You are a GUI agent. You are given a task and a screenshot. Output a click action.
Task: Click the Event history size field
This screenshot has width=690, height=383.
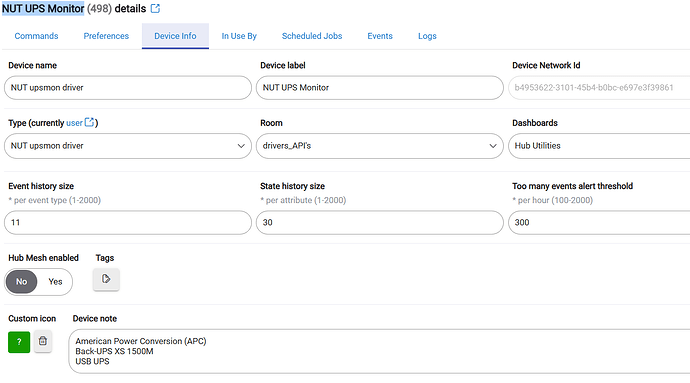coord(128,222)
